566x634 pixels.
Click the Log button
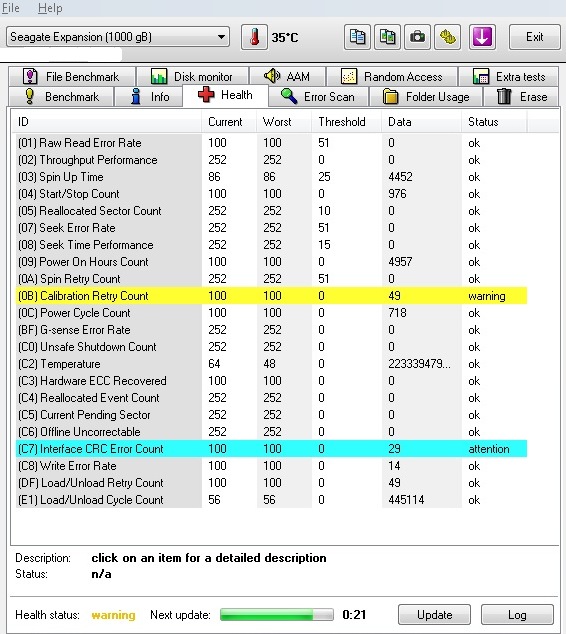517,615
